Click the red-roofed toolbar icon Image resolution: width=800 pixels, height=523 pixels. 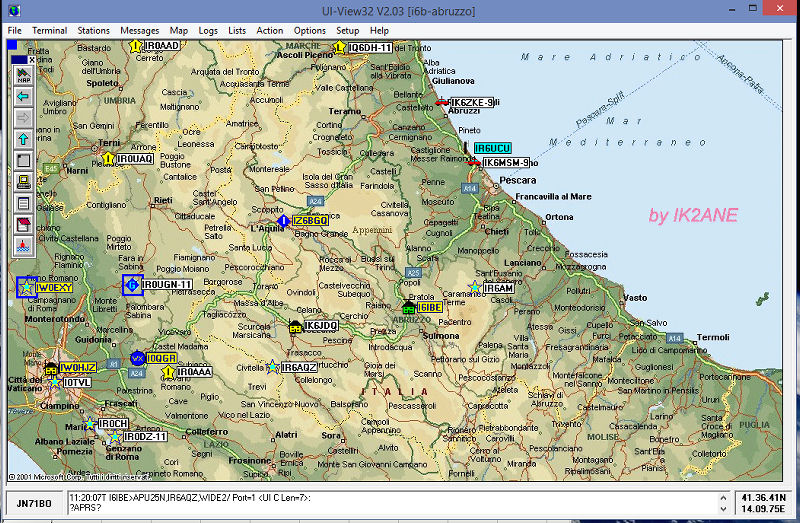[x=23, y=225]
